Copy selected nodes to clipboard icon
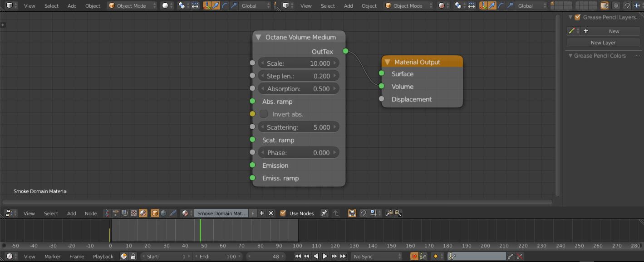 click(389, 213)
